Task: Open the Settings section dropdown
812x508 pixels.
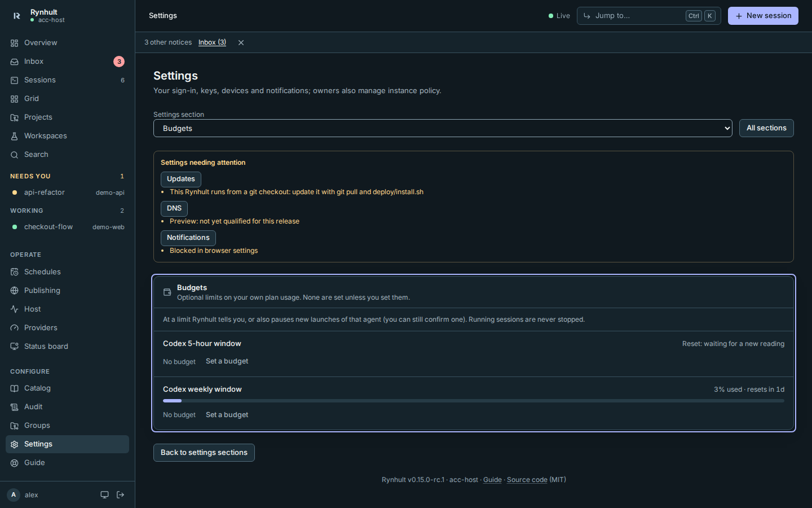Action: [x=443, y=128]
